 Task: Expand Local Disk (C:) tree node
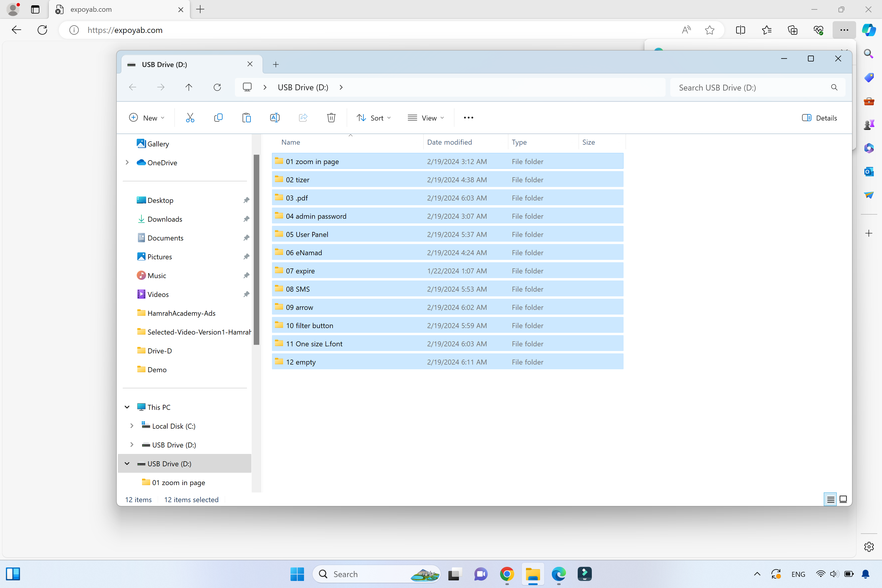[132, 426]
